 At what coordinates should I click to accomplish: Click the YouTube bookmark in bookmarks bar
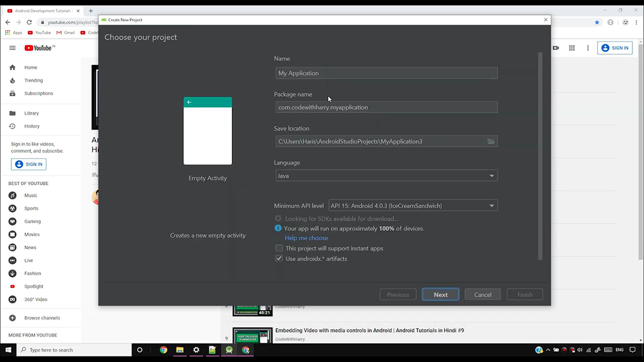coord(40,33)
